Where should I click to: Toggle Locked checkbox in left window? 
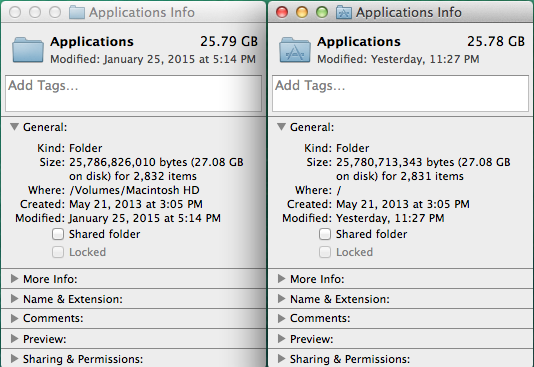[x=58, y=252]
